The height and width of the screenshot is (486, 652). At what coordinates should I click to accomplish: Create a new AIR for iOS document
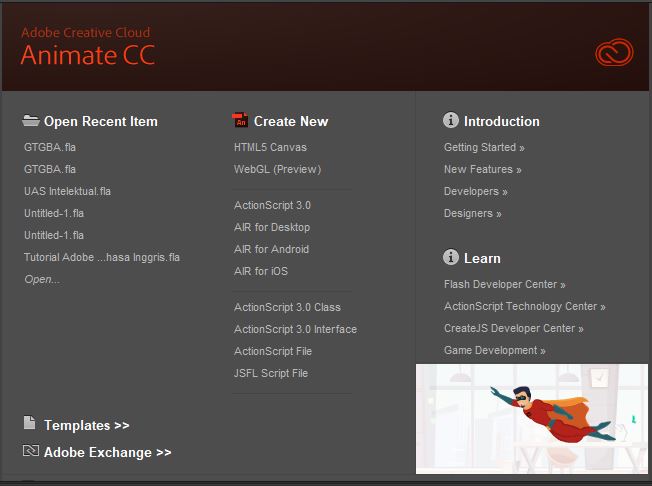261,271
